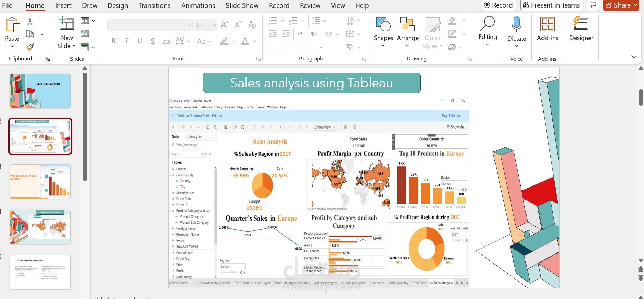Click the Reset slide icon
The image size is (644, 299).
pos(84,34)
